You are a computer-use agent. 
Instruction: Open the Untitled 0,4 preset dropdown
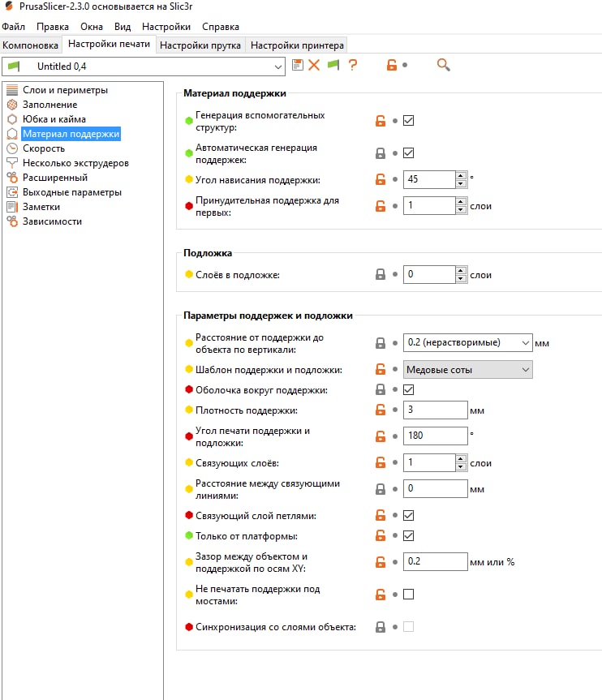tap(144, 67)
